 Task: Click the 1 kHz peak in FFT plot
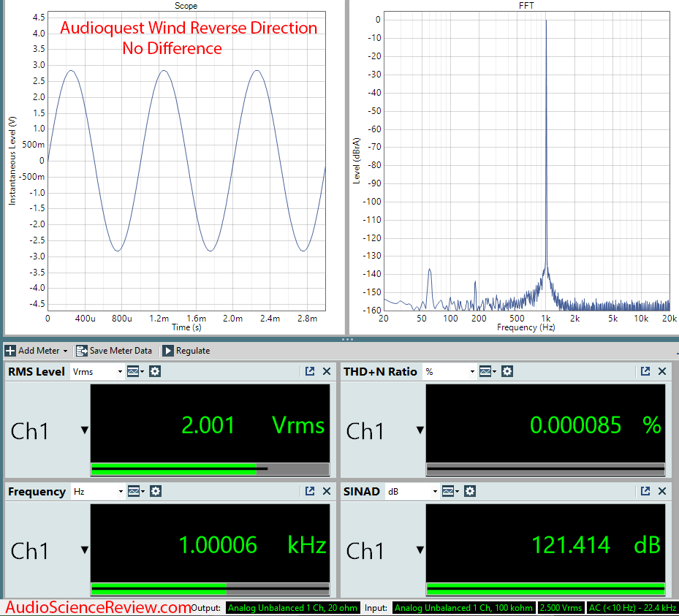(546, 142)
